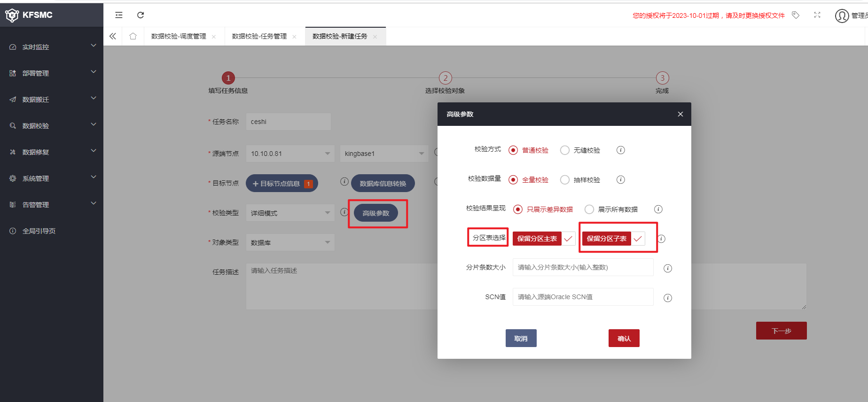
Task: Select the 无缝校验 radio button
Action: tap(565, 150)
